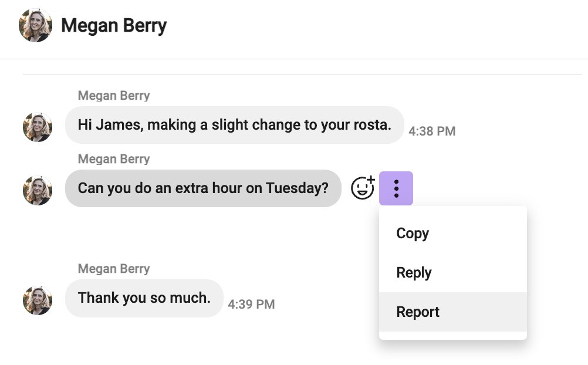The width and height of the screenshot is (588, 365).
Task: Click the divider line under the chat header
Action: [294, 59]
